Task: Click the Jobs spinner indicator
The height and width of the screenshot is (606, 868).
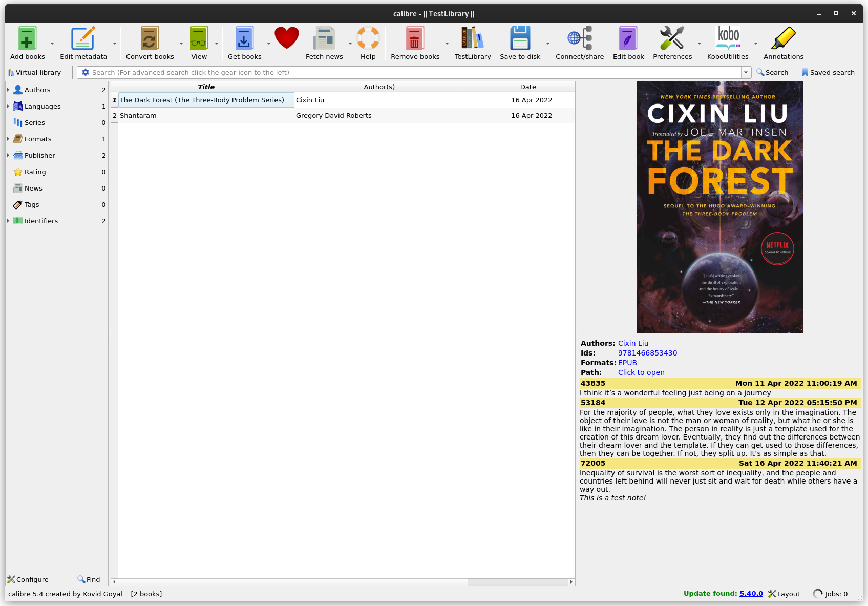Action: click(x=817, y=594)
